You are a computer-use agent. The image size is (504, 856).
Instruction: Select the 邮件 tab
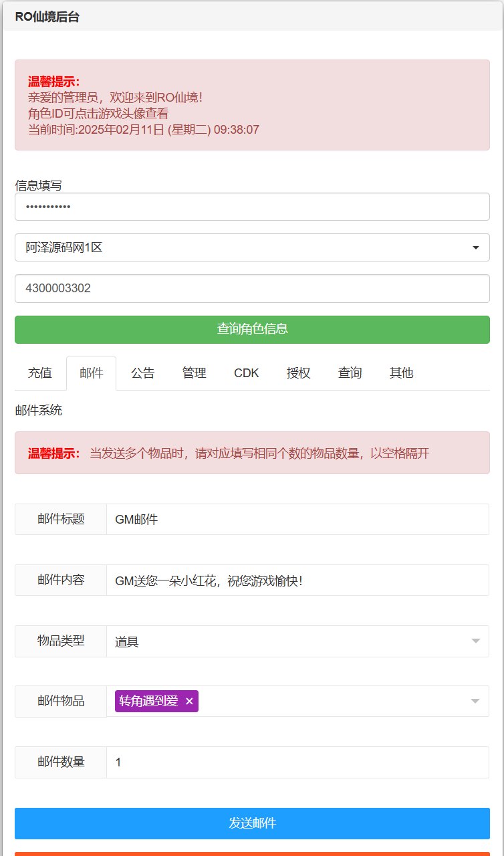pos(92,373)
